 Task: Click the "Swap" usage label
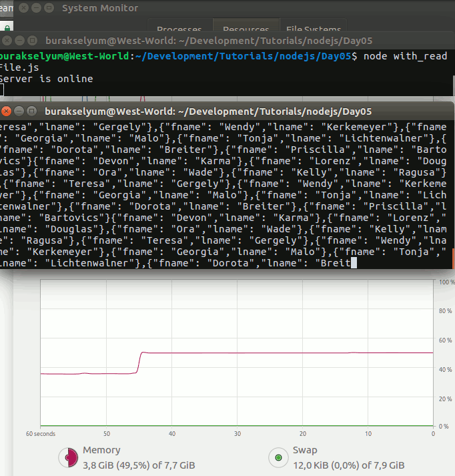[305, 451]
